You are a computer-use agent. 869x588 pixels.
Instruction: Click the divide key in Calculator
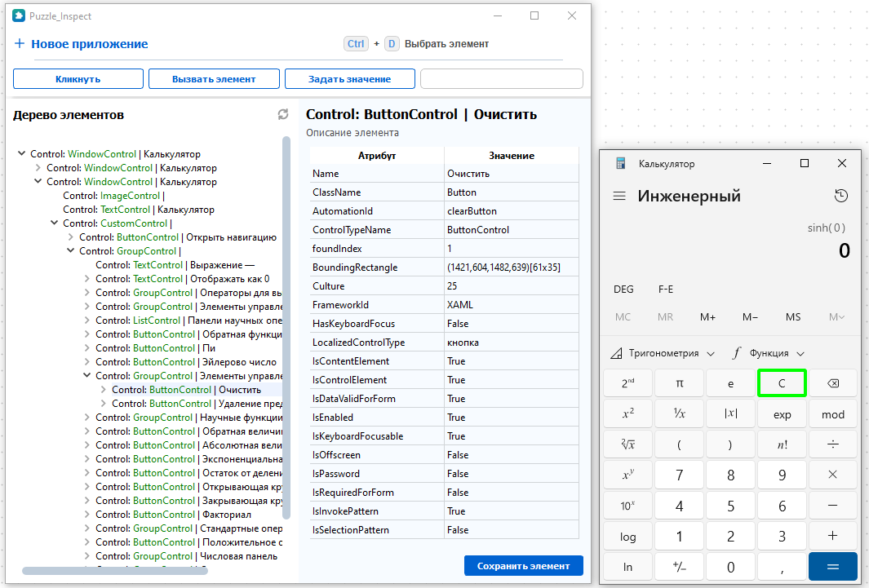click(832, 444)
